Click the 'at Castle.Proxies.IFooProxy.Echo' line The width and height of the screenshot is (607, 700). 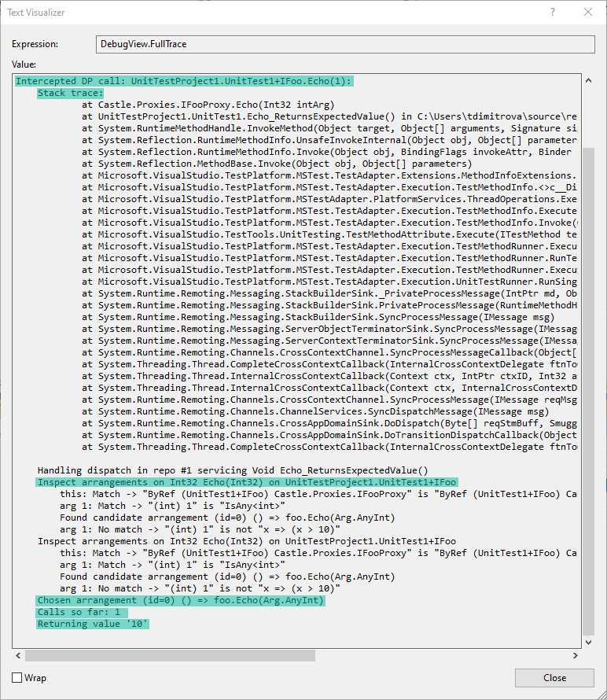[x=208, y=105]
